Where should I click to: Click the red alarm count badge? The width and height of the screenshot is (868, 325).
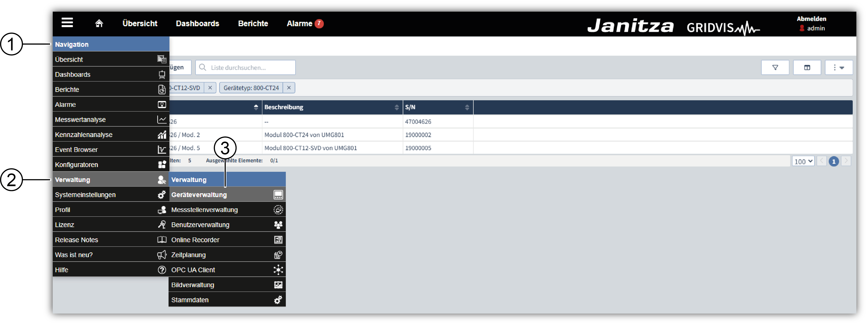(319, 23)
